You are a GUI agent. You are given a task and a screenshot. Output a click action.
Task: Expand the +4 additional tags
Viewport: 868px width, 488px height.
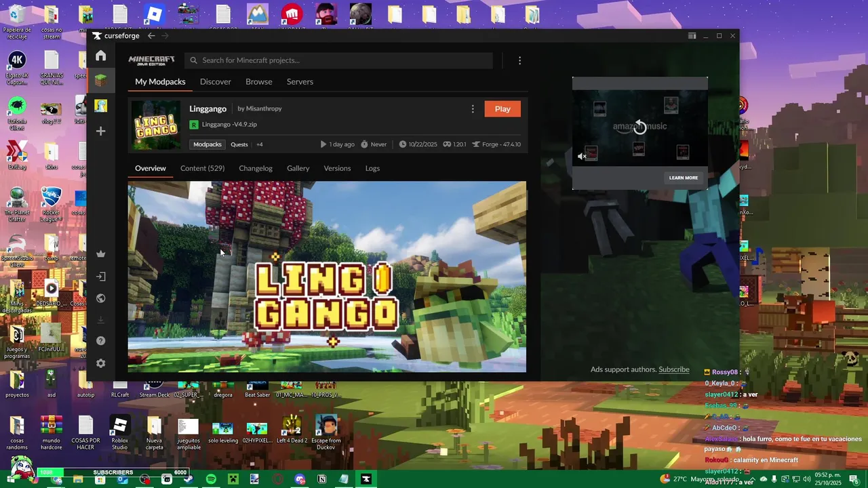click(260, 144)
